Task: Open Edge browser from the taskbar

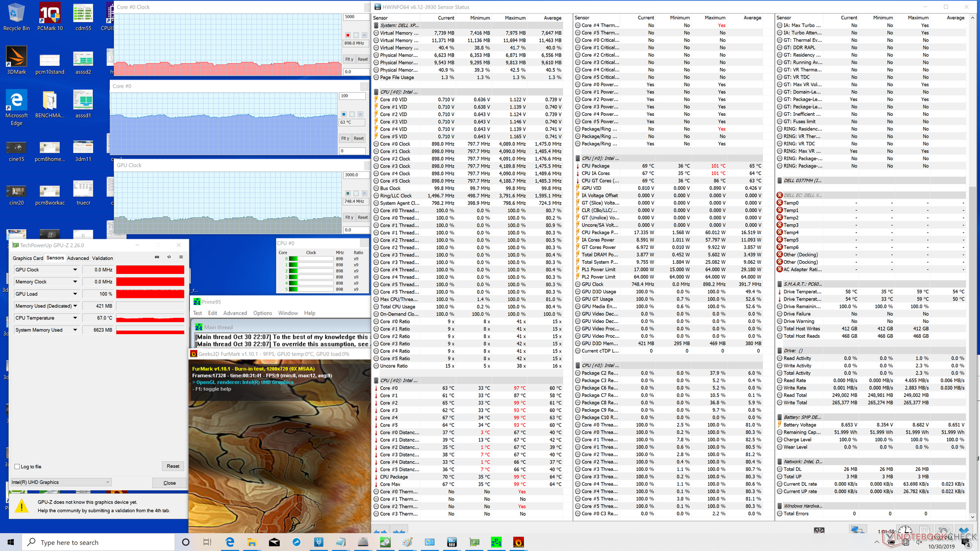Action: [x=230, y=542]
